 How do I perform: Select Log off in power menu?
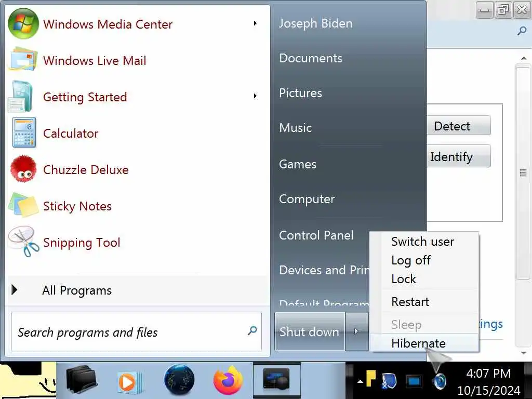[x=410, y=260]
